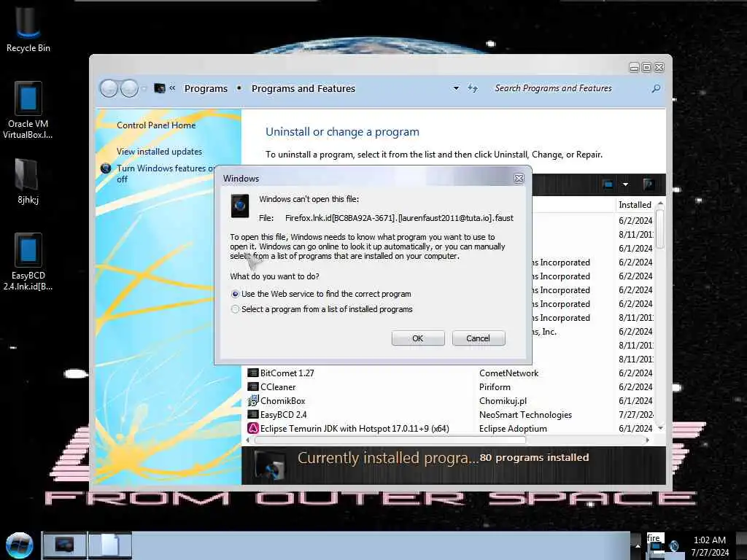This screenshot has height=560, width=747.
Task: Switch to the blank document taskbar button
Action: (x=109, y=544)
